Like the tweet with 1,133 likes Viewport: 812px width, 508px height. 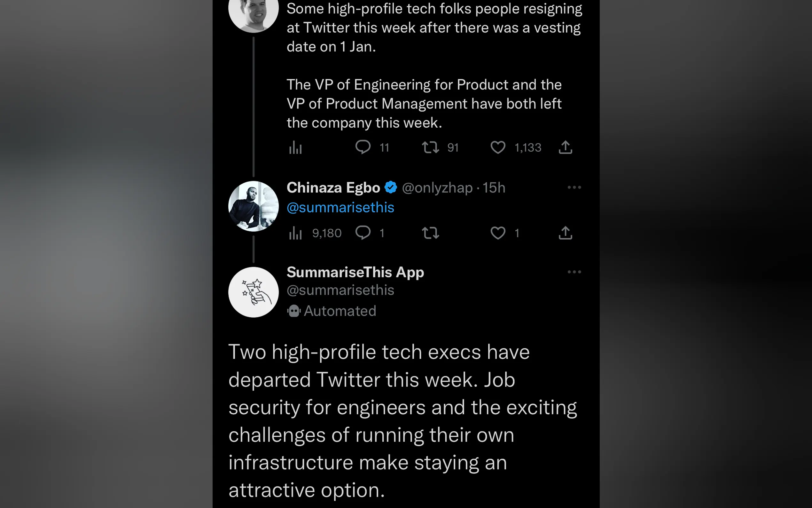498,147
